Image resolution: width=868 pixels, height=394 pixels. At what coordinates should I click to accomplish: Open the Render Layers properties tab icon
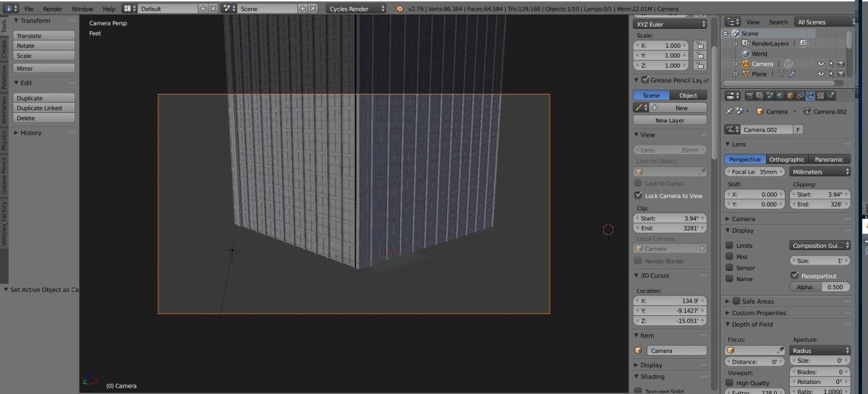pos(760,95)
